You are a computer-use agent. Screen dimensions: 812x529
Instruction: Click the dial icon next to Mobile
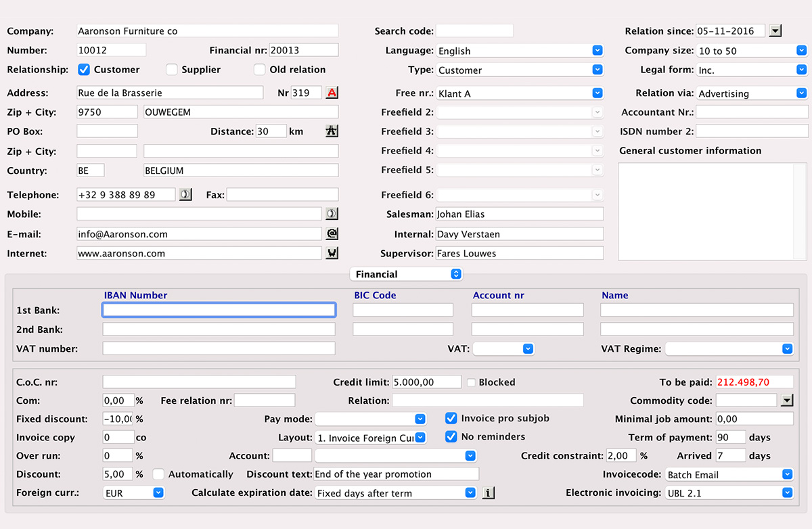coord(332,214)
